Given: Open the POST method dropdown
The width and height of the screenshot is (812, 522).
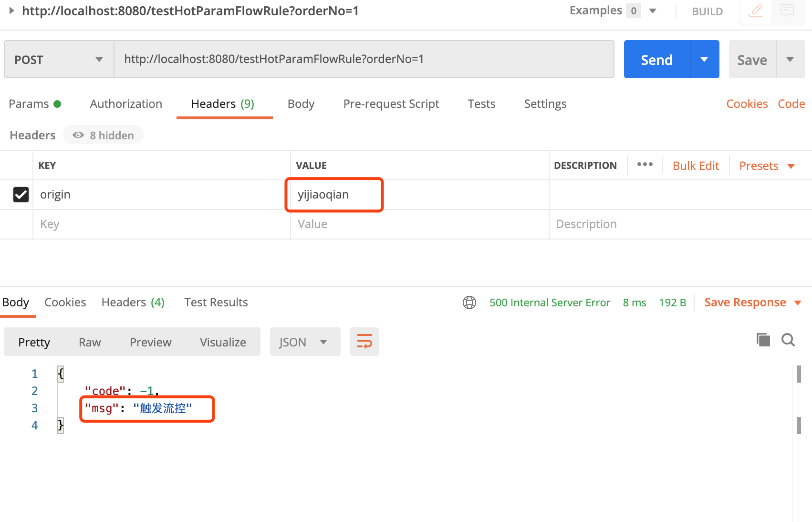Looking at the screenshot, I should tap(59, 60).
